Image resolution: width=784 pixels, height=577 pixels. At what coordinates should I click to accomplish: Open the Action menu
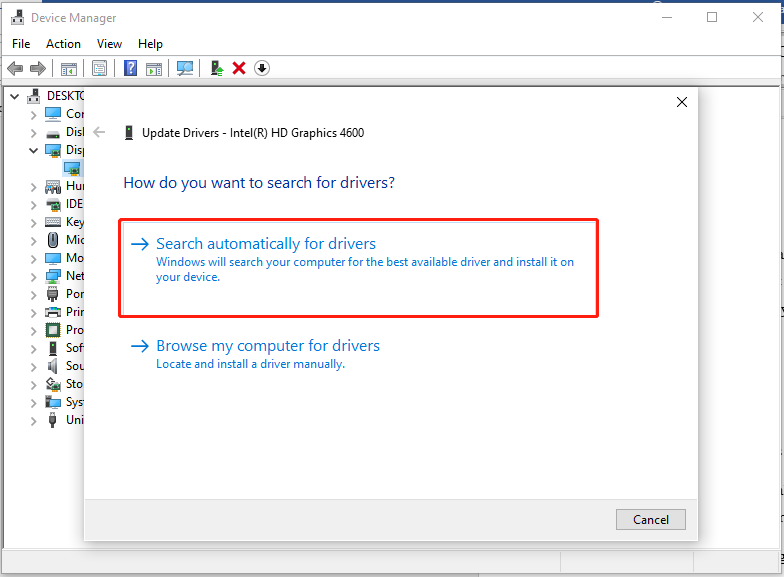tap(63, 44)
